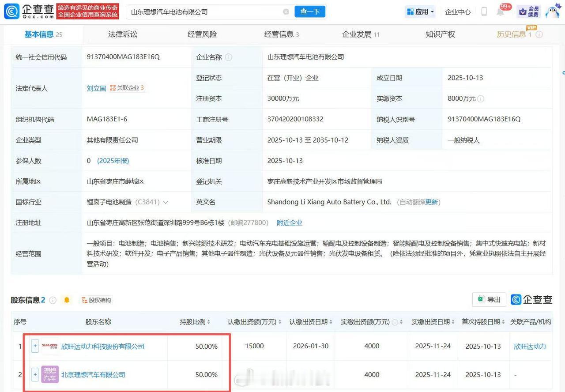Image resolution: width=565 pixels, height=392 pixels.
Task: View 关联企业 3 for 刘立国
Action: point(127,88)
